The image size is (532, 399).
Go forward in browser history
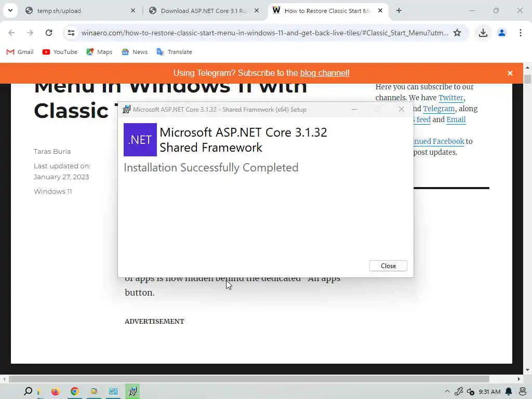pos(30,33)
